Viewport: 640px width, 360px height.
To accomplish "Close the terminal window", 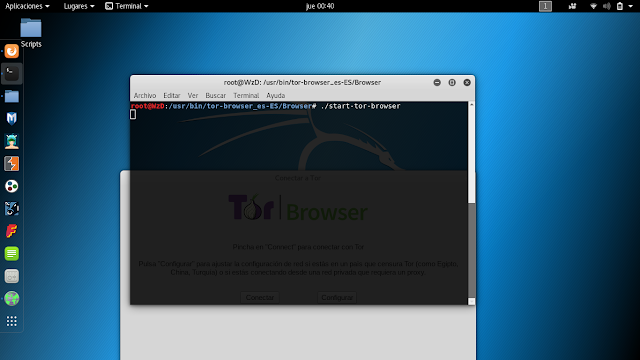I will (x=467, y=82).
